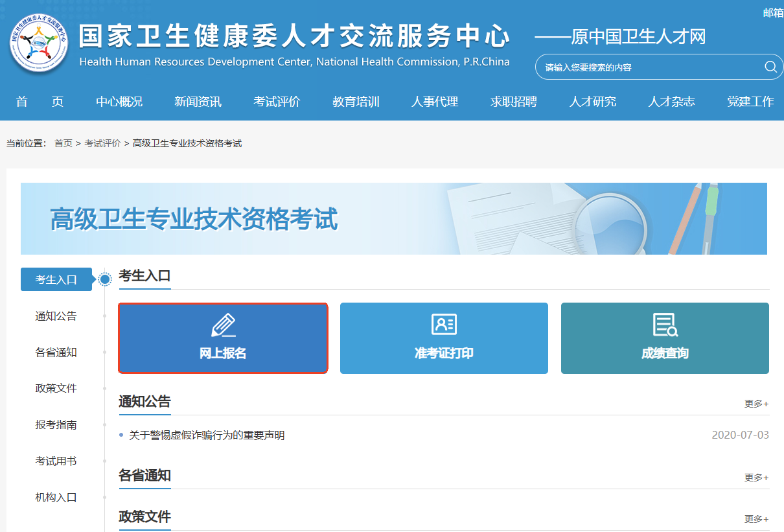Focus the site search input box
This screenshot has width=784, height=532.
click(648, 67)
